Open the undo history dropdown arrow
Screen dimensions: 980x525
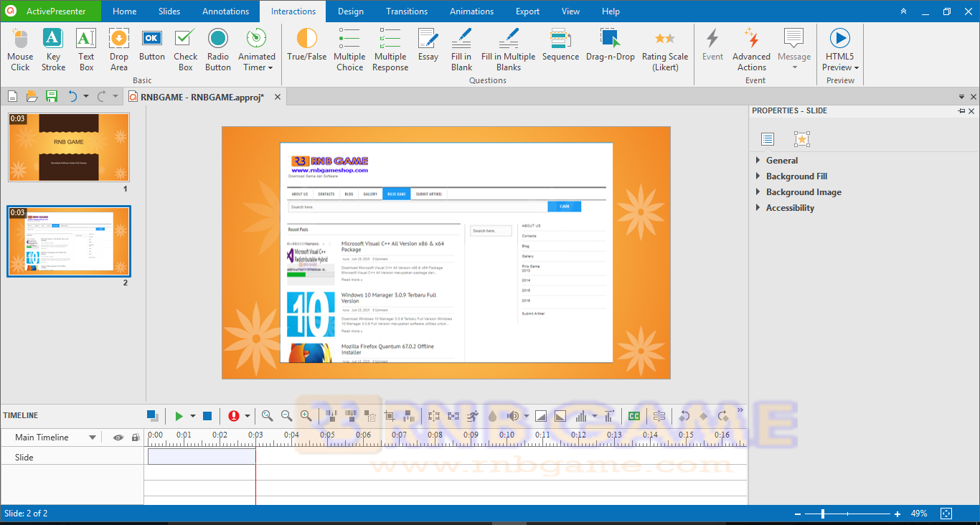[x=86, y=96]
